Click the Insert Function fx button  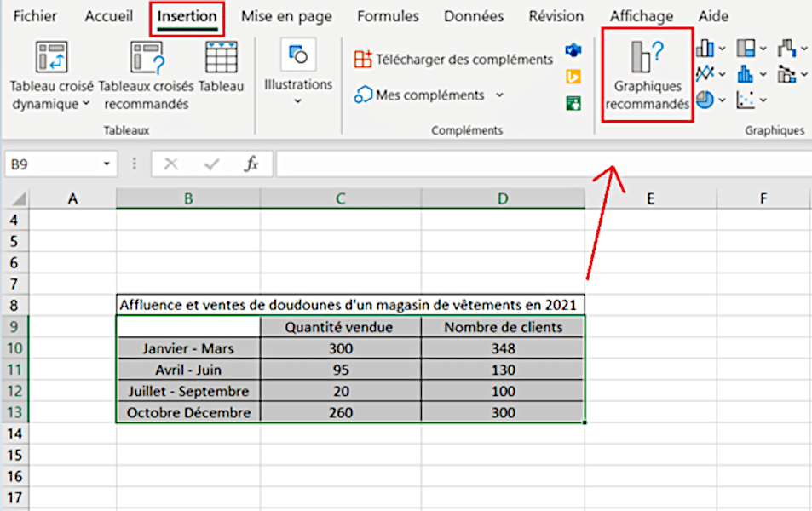click(x=251, y=164)
